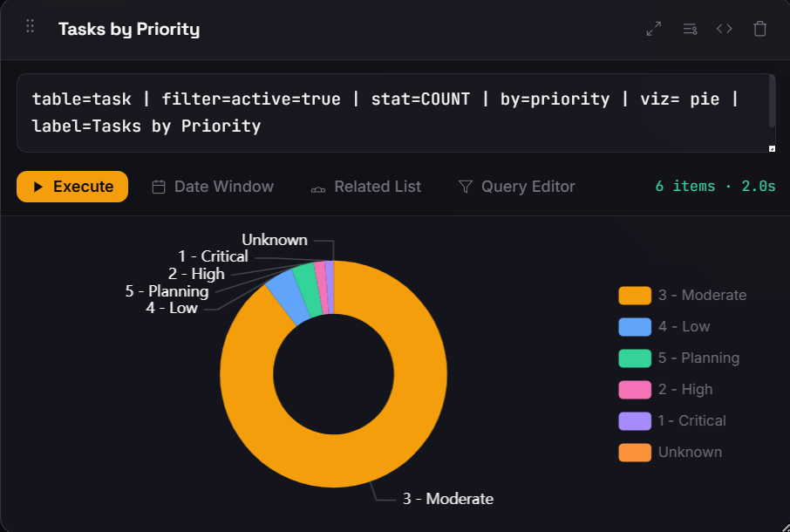Toggle 4 - Low legend swatch
Screen dimensions: 790x532
(635, 326)
